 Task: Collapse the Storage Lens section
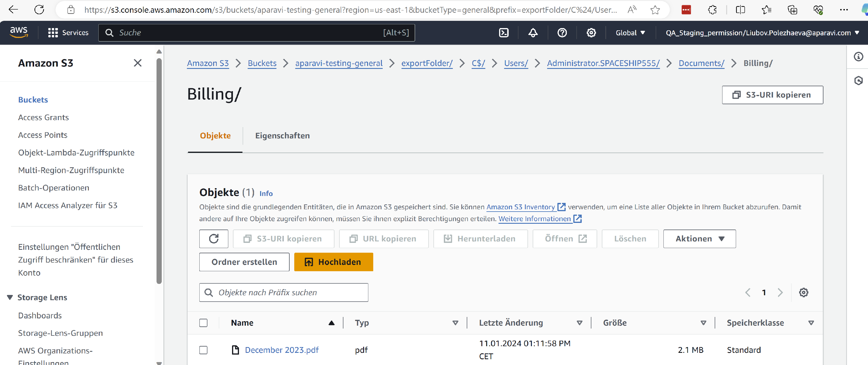pos(10,297)
